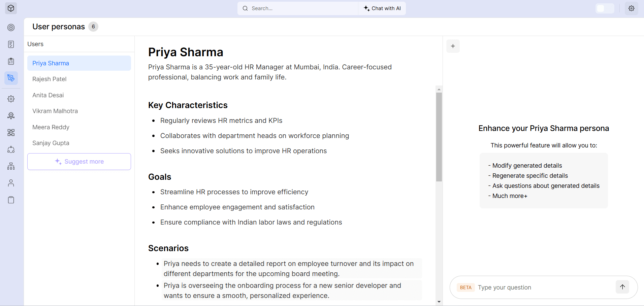Click 'Enhance your Priya Sharma persona' heading

[544, 128]
